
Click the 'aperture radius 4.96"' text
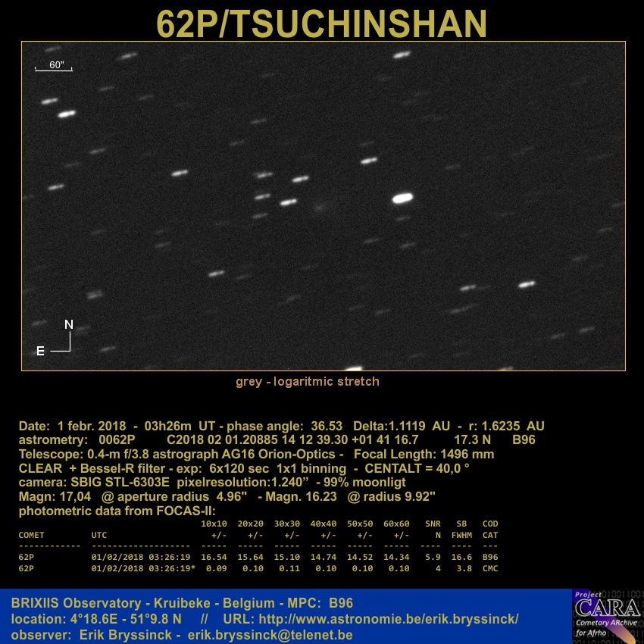point(182,496)
